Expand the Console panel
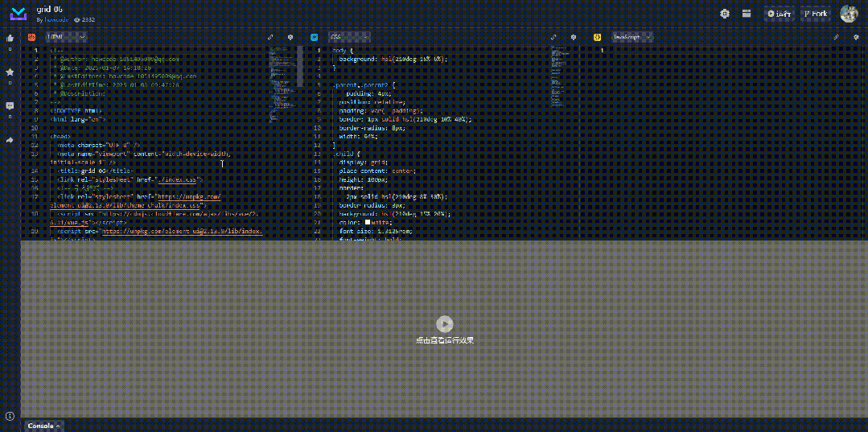The width and height of the screenshot is (868, 432). click(43, 426)
